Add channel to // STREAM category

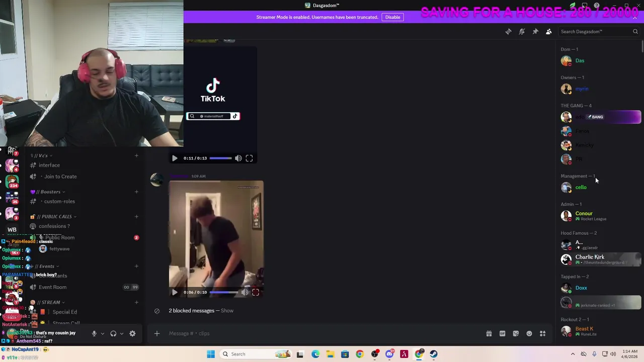(x=136, y=302)
